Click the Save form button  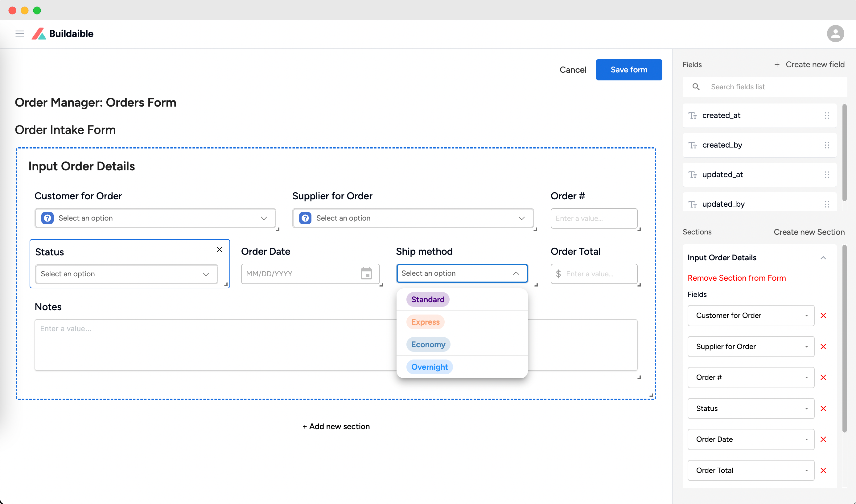(628, 70)
